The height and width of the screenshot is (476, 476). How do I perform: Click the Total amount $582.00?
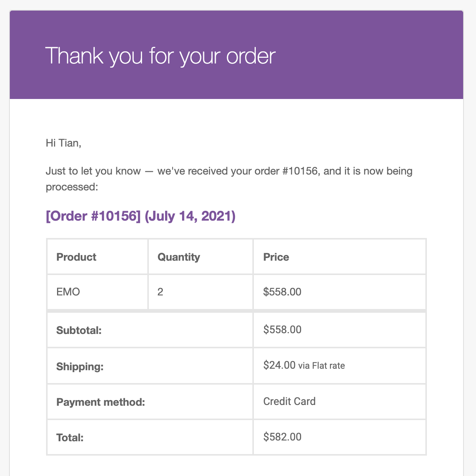[x=282, y=437]
